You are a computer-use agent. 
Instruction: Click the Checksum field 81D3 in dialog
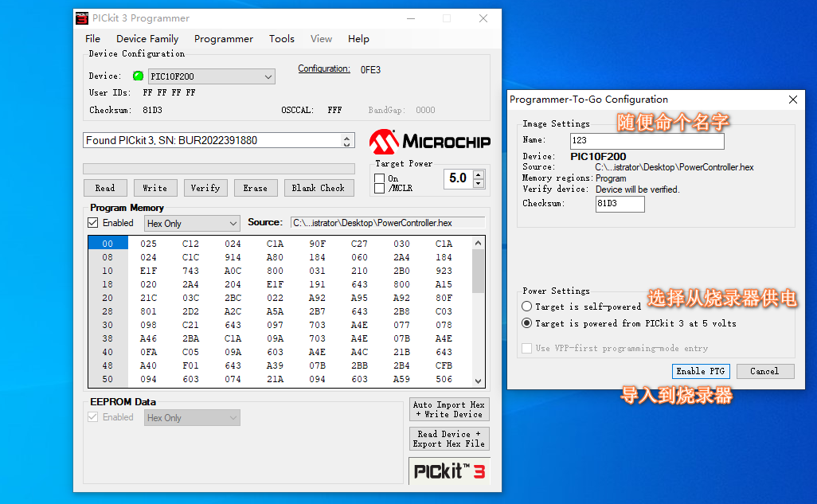[620, 204]
